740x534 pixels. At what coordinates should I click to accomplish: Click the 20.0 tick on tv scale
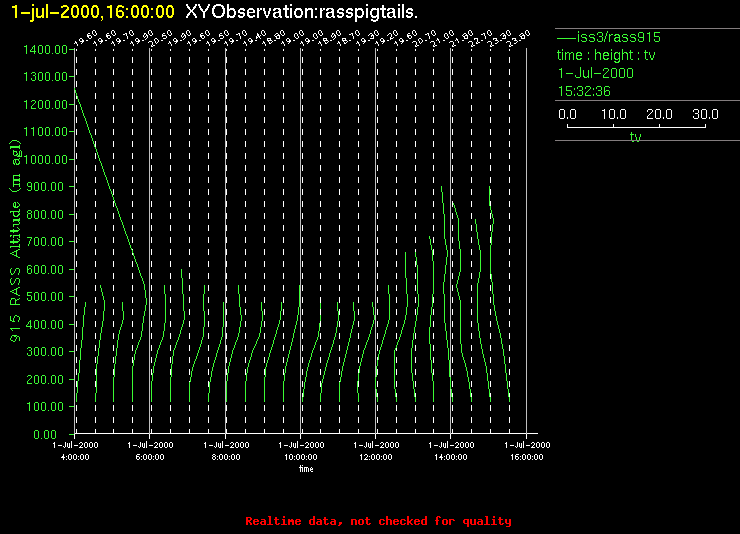coord(659,114)
